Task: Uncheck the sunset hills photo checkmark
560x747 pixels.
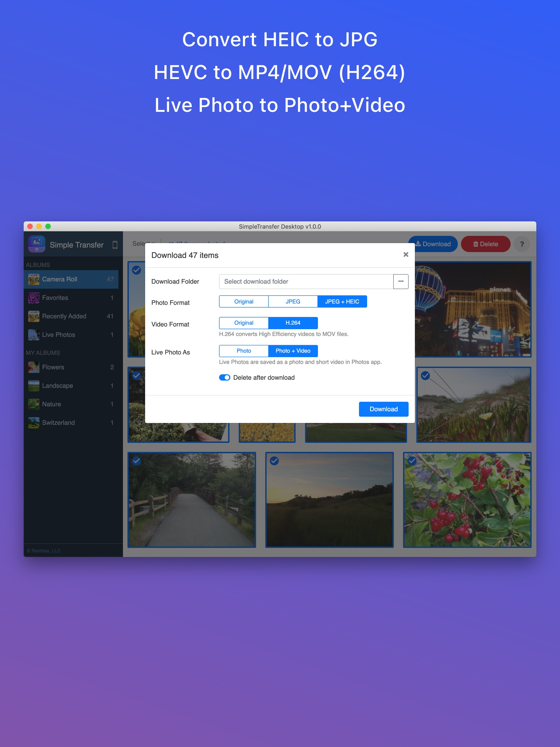Action: click(274, 461)
